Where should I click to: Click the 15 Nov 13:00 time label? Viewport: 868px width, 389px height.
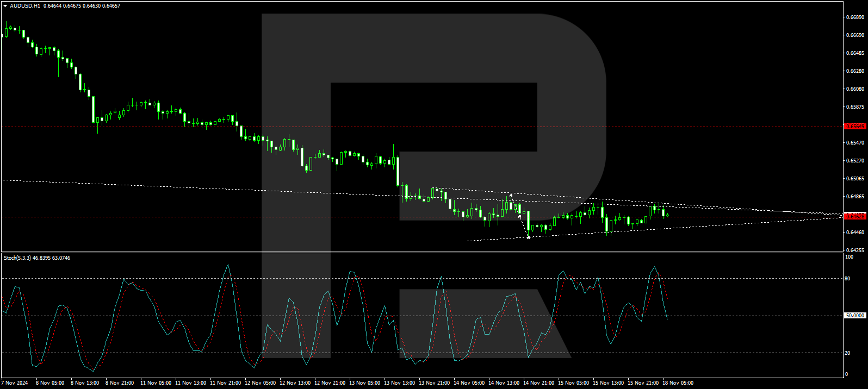609,383
